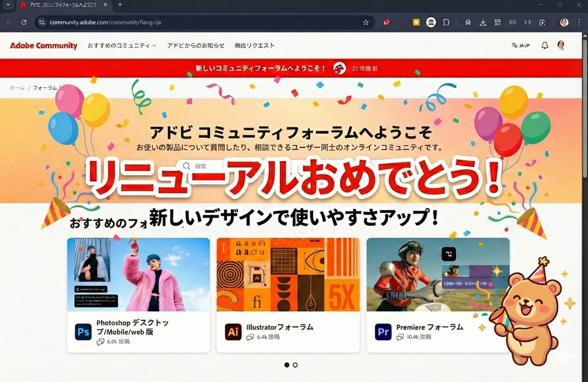The height and width of the screenshot is (382, 588).
Task: Open アドビからのお知らせ menu item
Action: click(x=196, y=45)
